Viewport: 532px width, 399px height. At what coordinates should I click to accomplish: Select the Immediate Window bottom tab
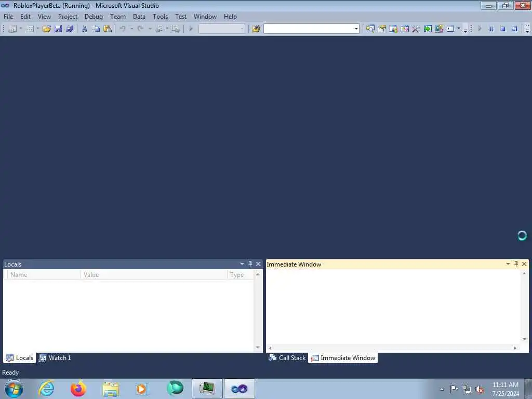(343, 358)
